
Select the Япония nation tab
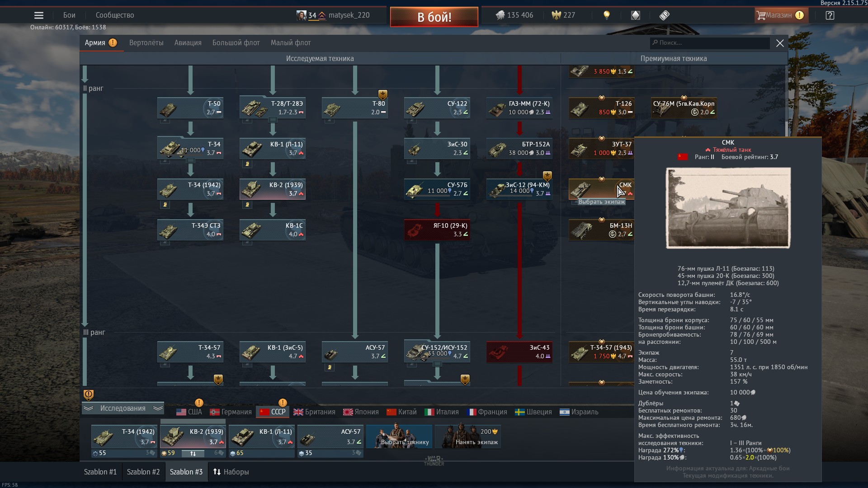point(361,412)
